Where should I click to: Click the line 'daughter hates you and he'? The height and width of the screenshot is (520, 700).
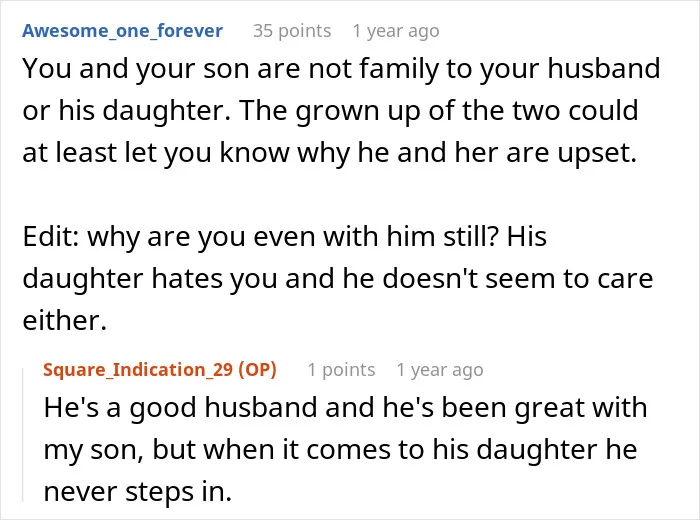point(338,278)
